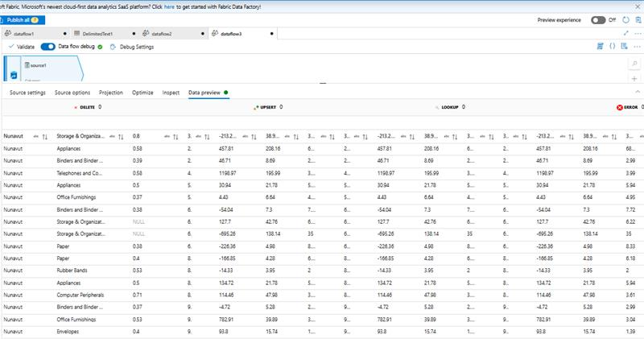Click the Publish all button

(23, 19)
